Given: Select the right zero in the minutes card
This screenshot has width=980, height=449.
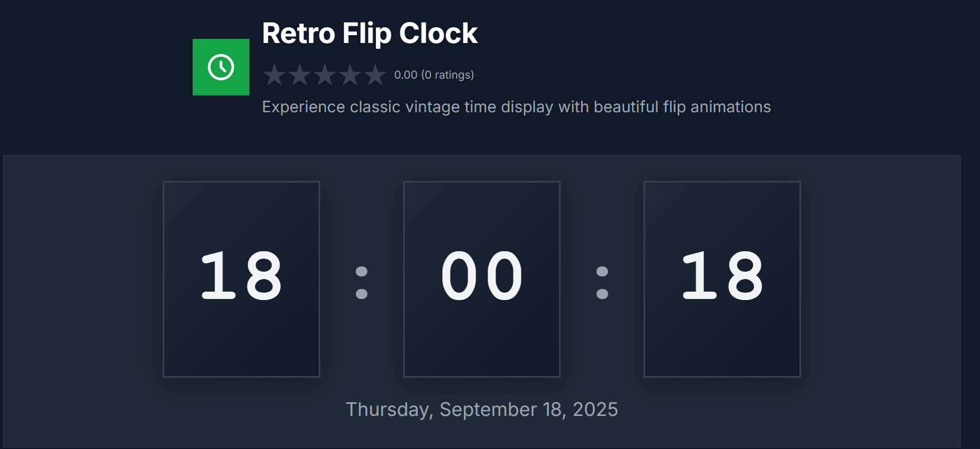Looking at the screenshot, I should coord(504,275).
